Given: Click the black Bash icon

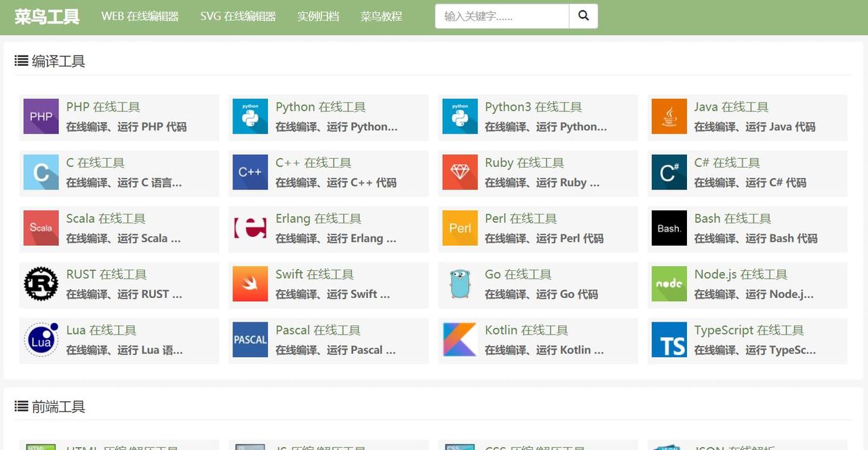Looking at the screenshot, I should [669, 228].
